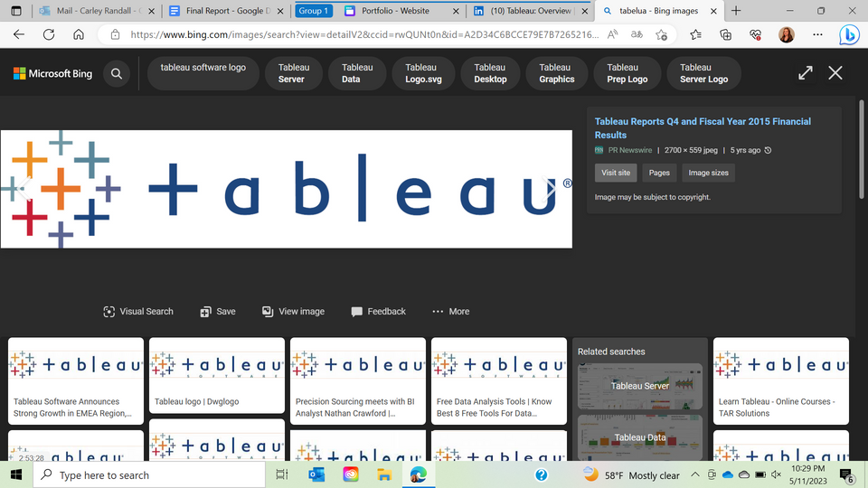868x488 pixels.
Task: Open the Tableau Server related search
Action: [x=640, y=386]
